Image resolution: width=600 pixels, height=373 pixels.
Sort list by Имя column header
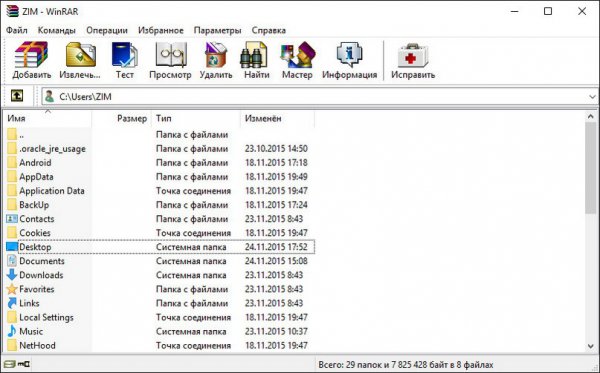point(48,119)
